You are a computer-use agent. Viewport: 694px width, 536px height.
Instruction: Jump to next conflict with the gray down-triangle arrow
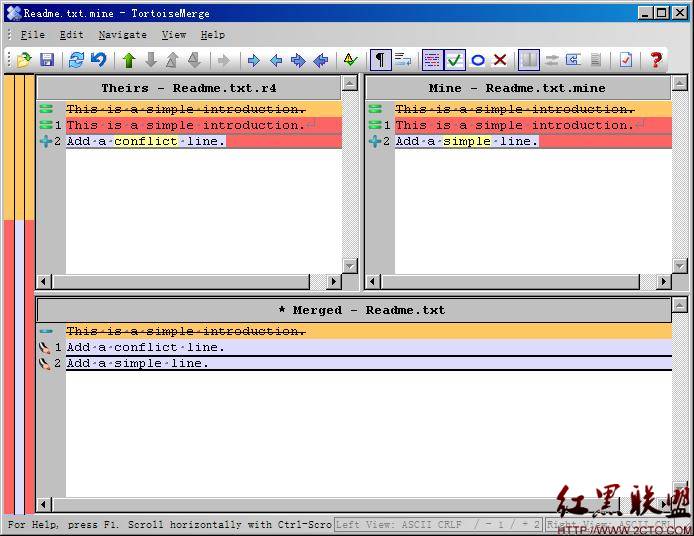coord(194,60)
